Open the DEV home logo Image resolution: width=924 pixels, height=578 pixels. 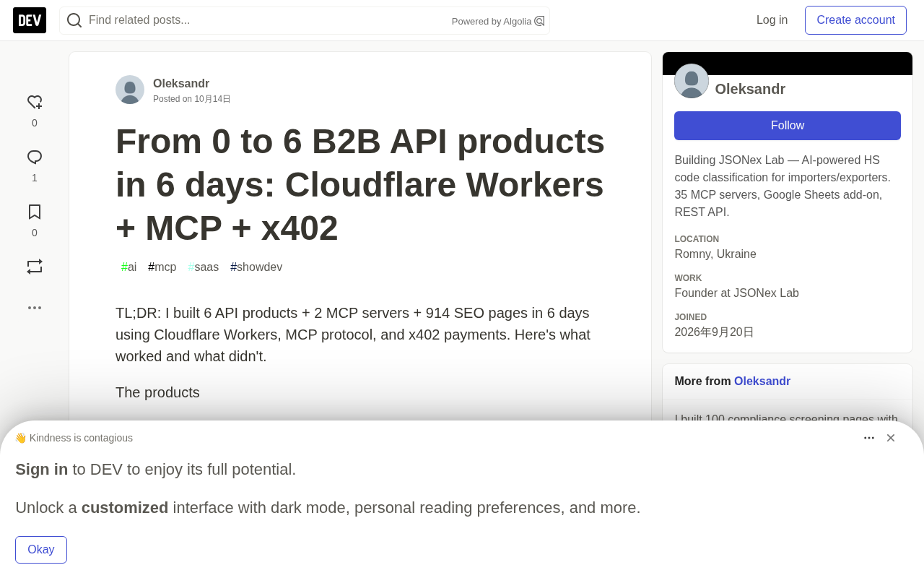click(30, 20)
